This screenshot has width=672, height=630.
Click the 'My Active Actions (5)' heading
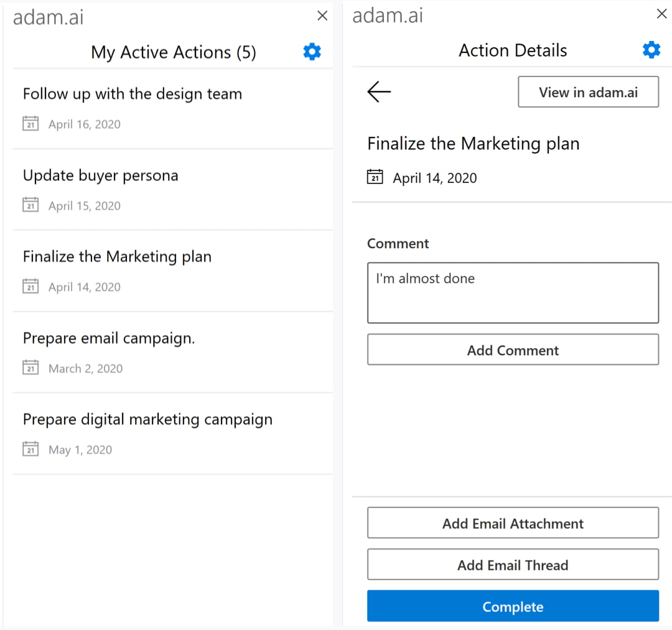174,52
